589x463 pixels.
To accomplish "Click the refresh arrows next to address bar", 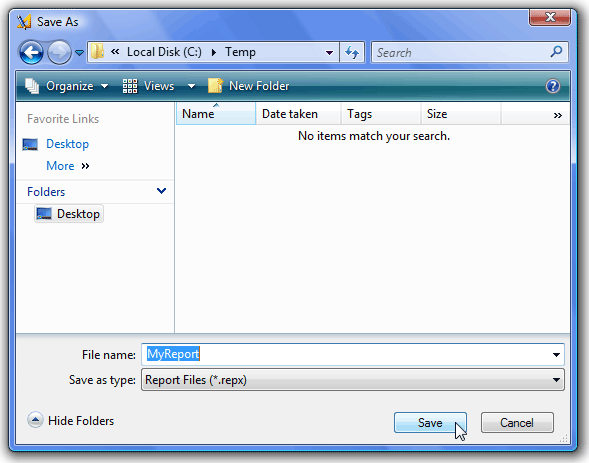I will (x=352, y=52).
